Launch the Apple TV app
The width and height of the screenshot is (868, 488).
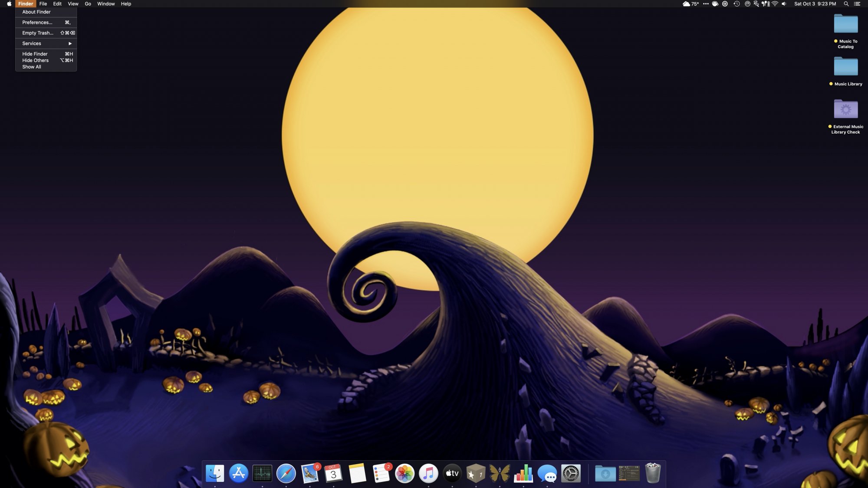452,473
